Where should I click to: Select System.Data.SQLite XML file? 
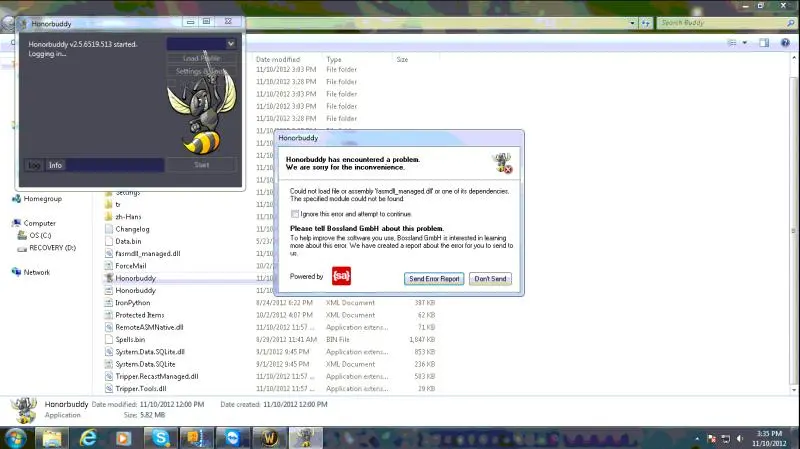145,364
